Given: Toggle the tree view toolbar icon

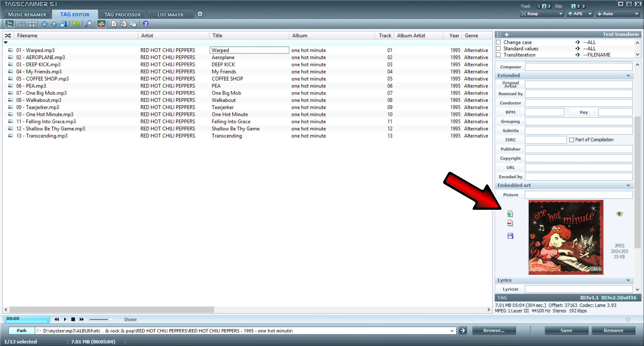Looking at the screenshot, I should 9,24.
